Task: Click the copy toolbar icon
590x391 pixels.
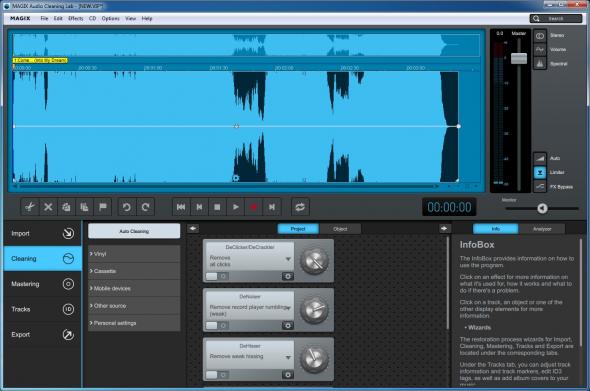Action: pyautogui.click(x=66, y=207)
